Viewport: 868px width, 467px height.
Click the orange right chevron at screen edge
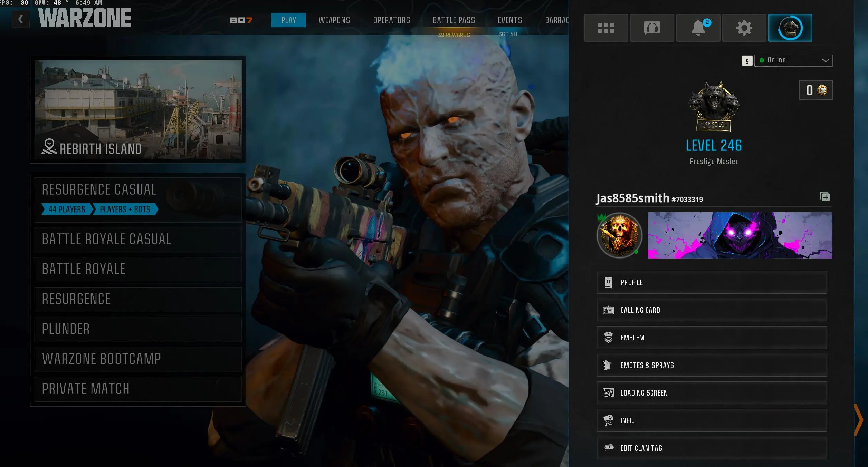coord(858,420)
